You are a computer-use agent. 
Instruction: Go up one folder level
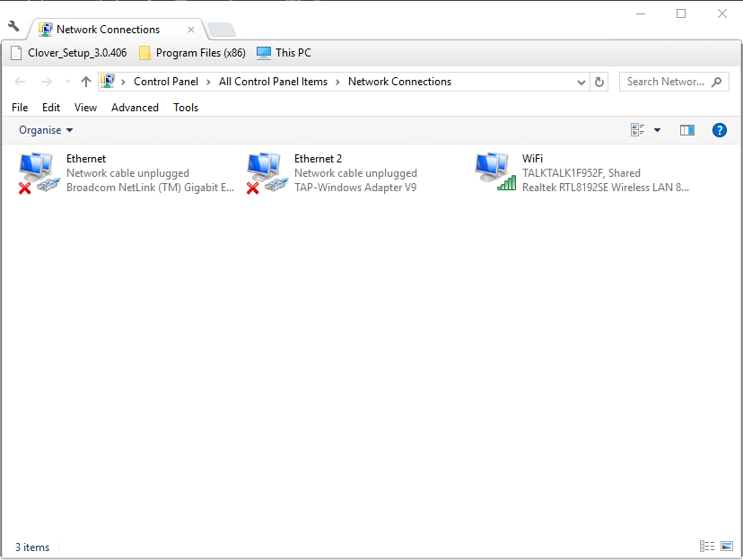[x=86, y=82]
